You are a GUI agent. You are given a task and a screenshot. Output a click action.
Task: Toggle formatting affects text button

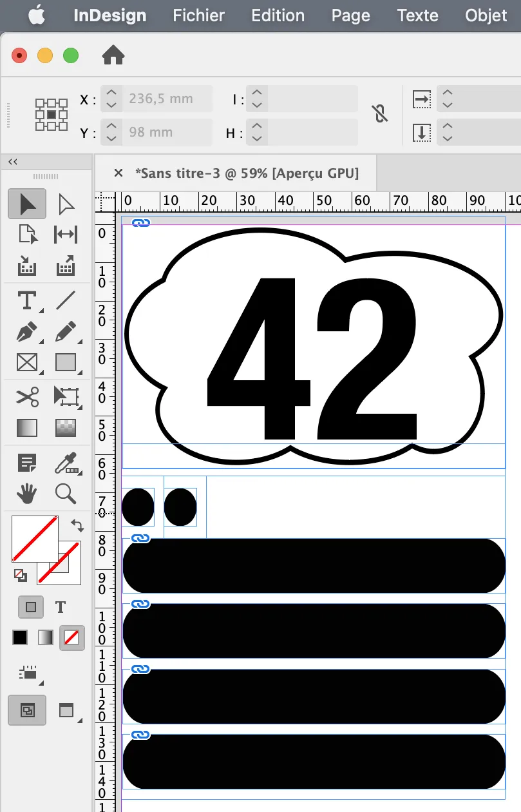click(x=61, y=606)
